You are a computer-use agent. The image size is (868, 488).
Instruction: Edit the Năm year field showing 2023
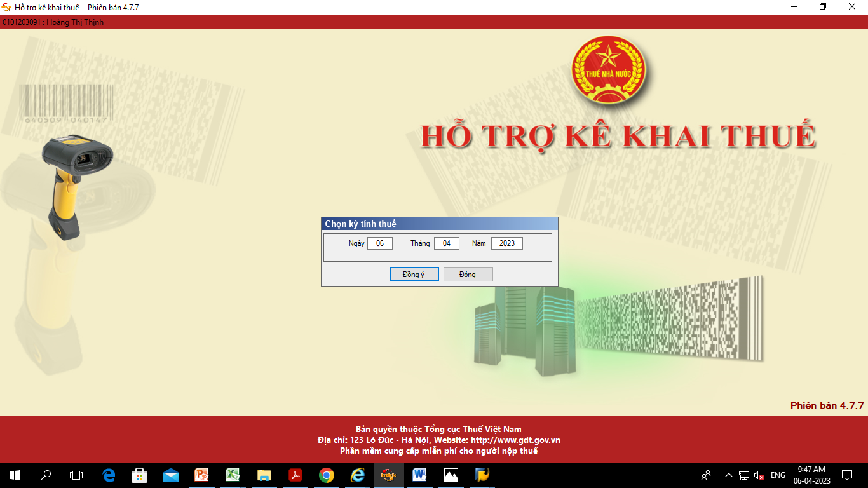[506, 243]
